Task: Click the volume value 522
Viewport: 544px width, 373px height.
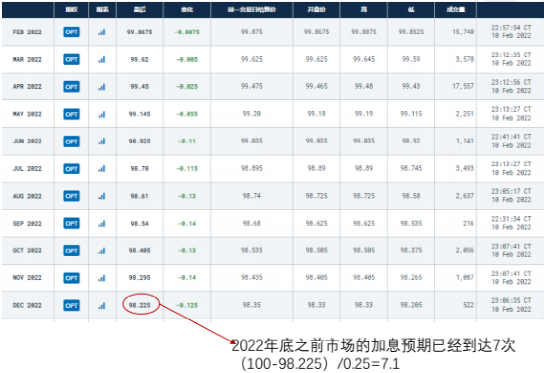Action: 468,305
